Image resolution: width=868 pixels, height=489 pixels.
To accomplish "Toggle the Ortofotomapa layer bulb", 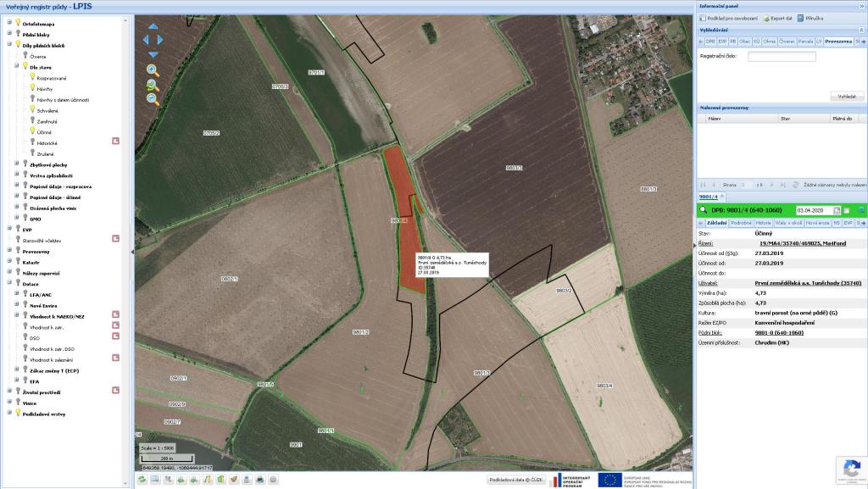I will tap(17, 24).
